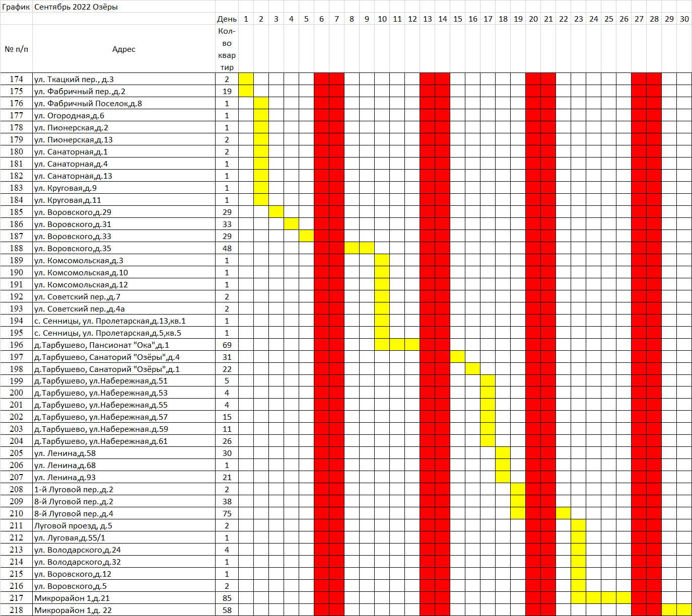Click yellow day 16 cell for Санаторий Озёры,д.1

click(472, 369)
